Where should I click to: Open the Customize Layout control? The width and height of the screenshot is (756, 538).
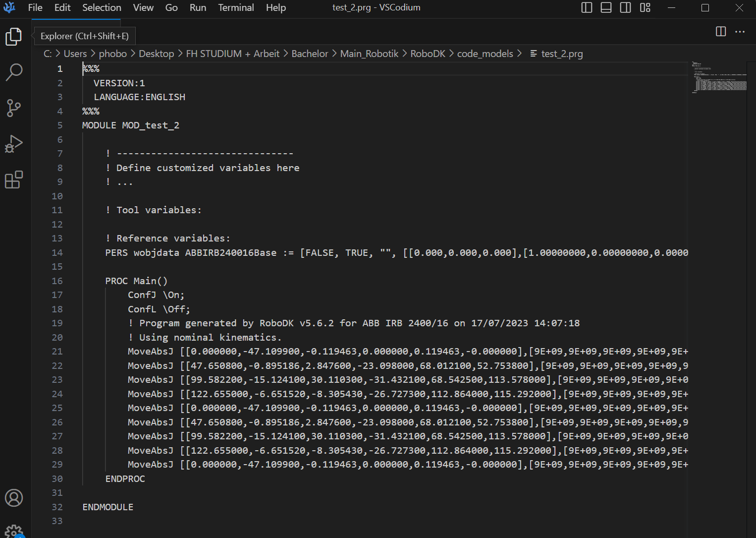(645, 8)
